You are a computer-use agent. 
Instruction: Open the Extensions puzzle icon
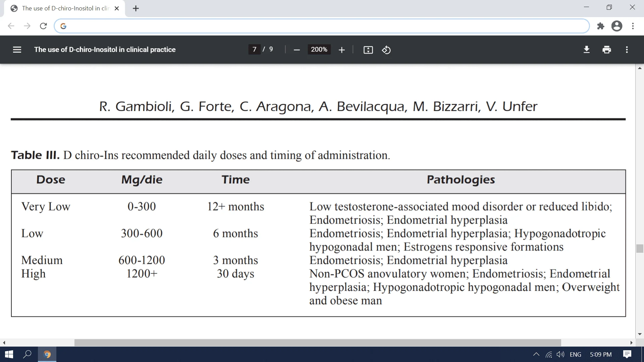point(601,26)
